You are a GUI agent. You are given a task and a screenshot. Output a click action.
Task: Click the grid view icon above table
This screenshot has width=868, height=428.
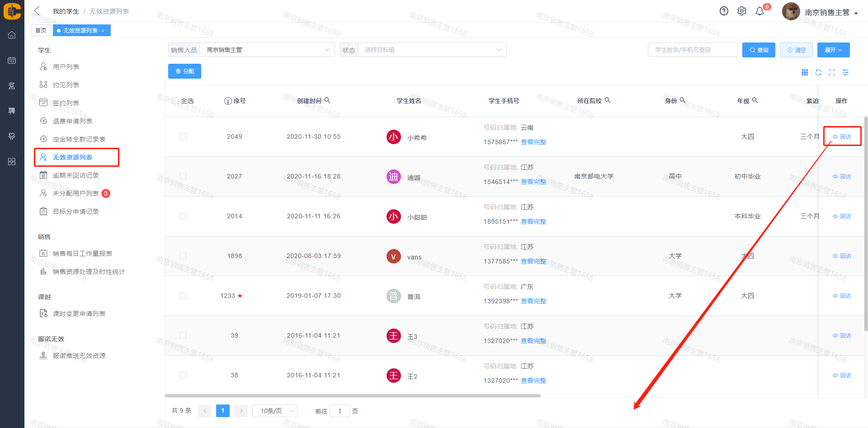[805, 72]
